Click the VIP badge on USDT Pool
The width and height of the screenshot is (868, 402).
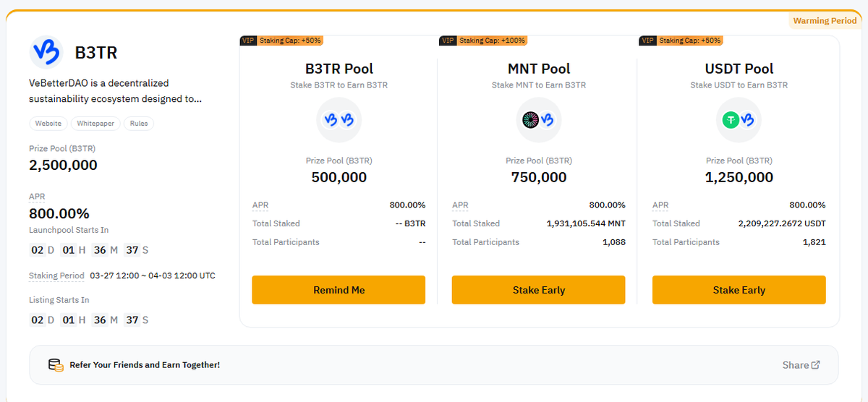point(647,40)
